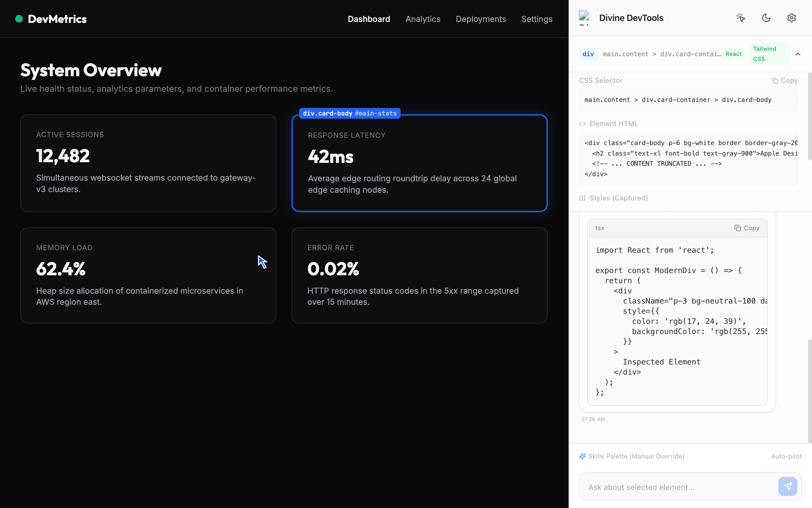Screen dimensions: 812x508
Task: Click the tsx language label
Action: click(599, 228)
